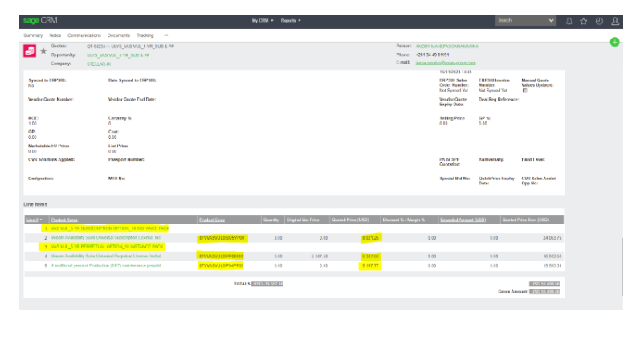Viewport: 644px width, 353px height.
Task: Select the 24 063.75 quoted price sum
Action: pyautogui.click(x=552, y=238)
